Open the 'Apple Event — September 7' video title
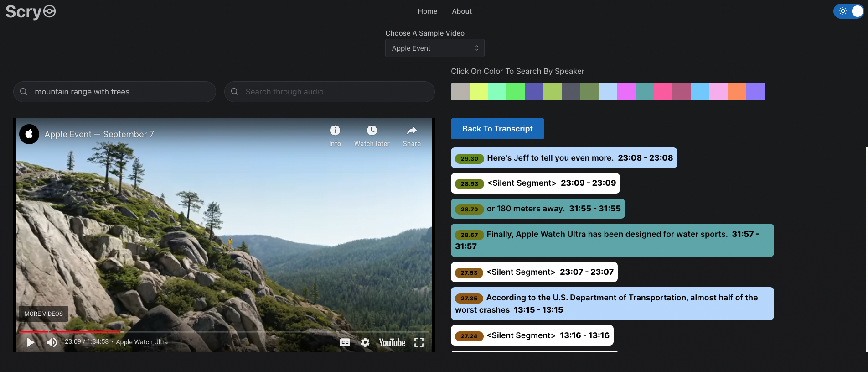 (x=99, y=134)
